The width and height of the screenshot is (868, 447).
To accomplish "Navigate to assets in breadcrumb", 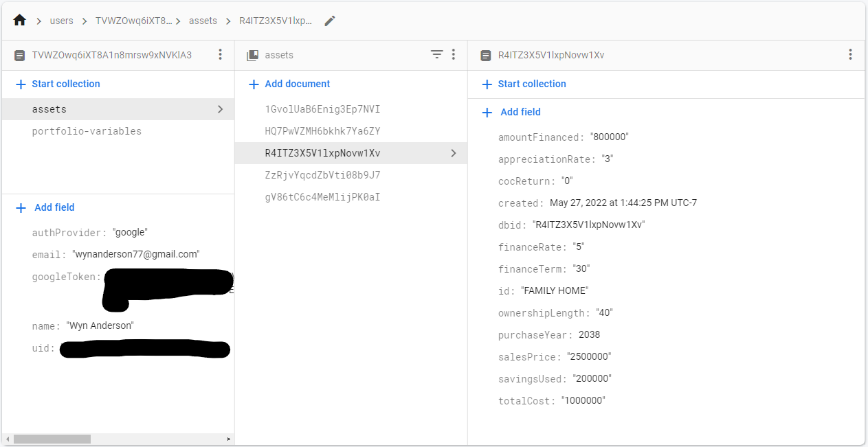I will (203, 21).
